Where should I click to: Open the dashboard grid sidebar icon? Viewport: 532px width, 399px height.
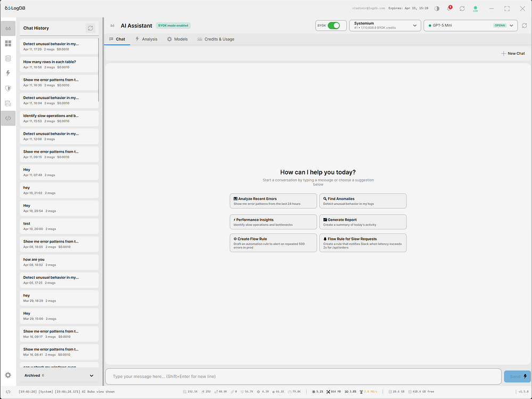pyautogui.click(x=8, y=44)
